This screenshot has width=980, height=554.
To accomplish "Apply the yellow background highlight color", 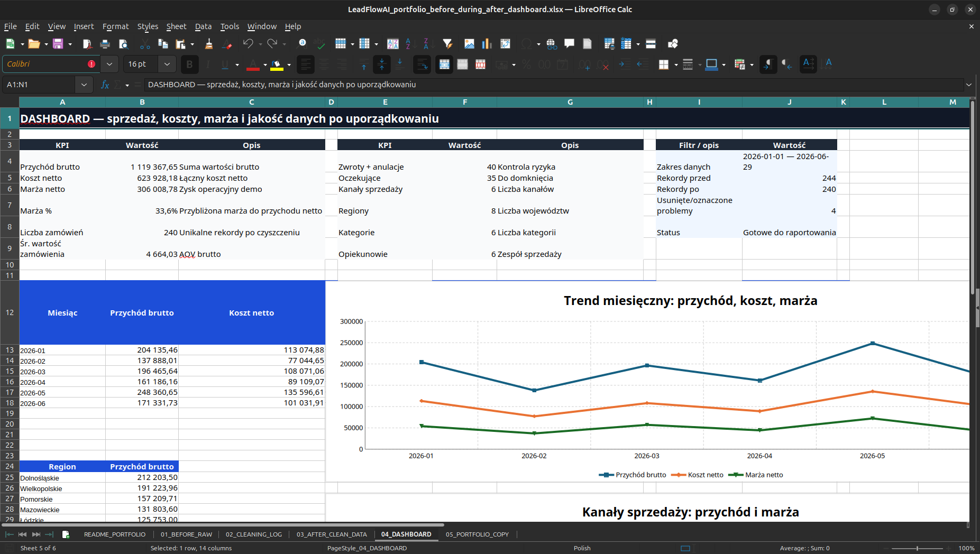I will tap(277, 64).
